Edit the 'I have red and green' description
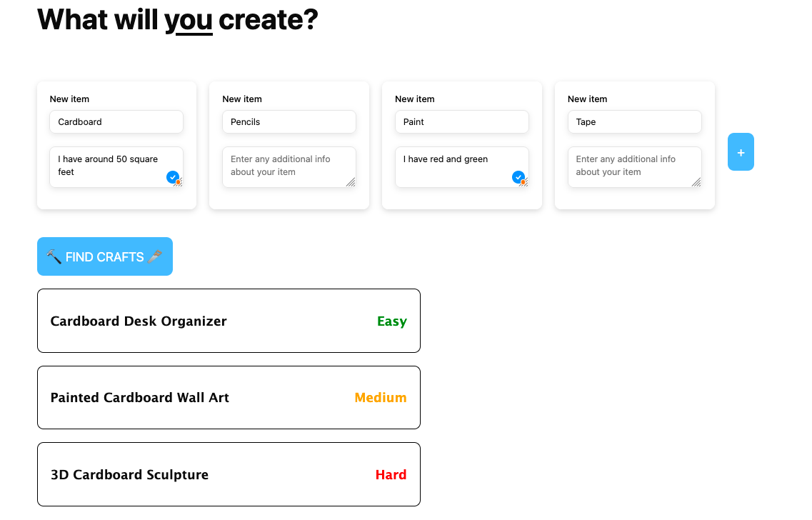This screenshot has height=520, width=812. (x=462, y=166)
